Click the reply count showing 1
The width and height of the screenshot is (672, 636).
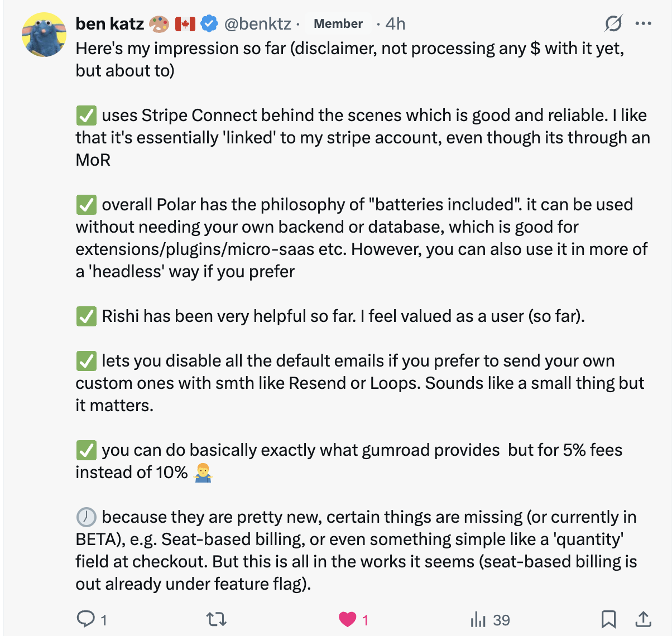[x=103, y=620]
